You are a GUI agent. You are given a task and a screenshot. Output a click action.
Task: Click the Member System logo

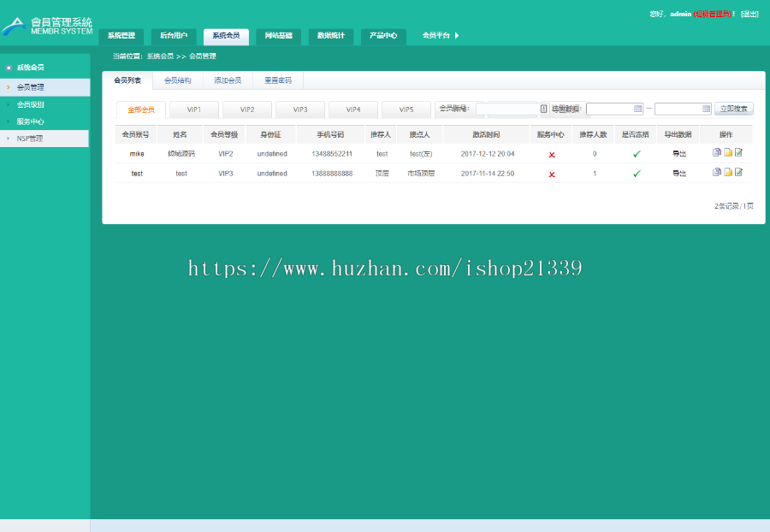coord(47,26)
